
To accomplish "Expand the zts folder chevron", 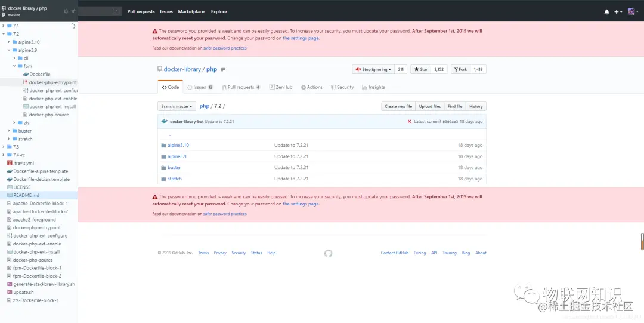I will pyautogui.click(x=14, y=122).
